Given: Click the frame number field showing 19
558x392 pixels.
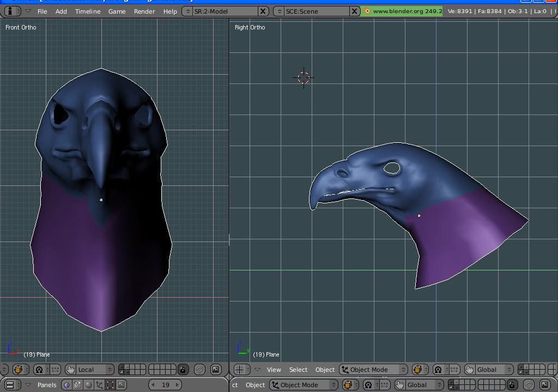Looking at the screenshot, I should point(166,385).
